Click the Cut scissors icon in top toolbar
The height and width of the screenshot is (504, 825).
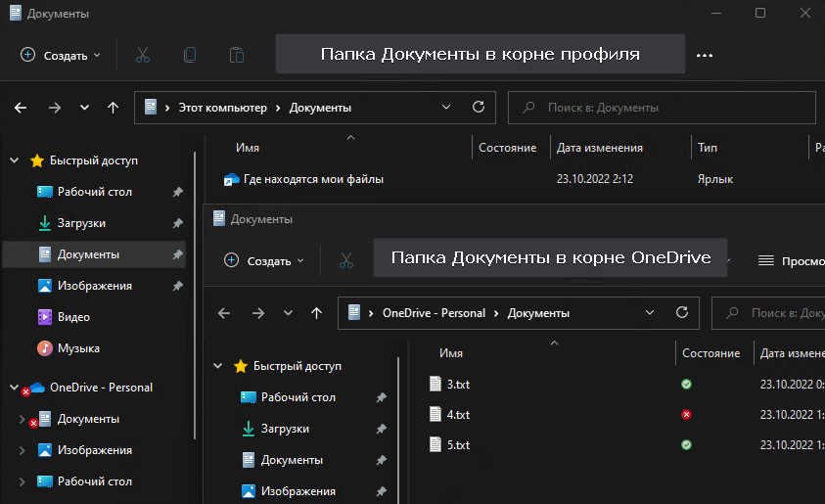pos(143,55)
